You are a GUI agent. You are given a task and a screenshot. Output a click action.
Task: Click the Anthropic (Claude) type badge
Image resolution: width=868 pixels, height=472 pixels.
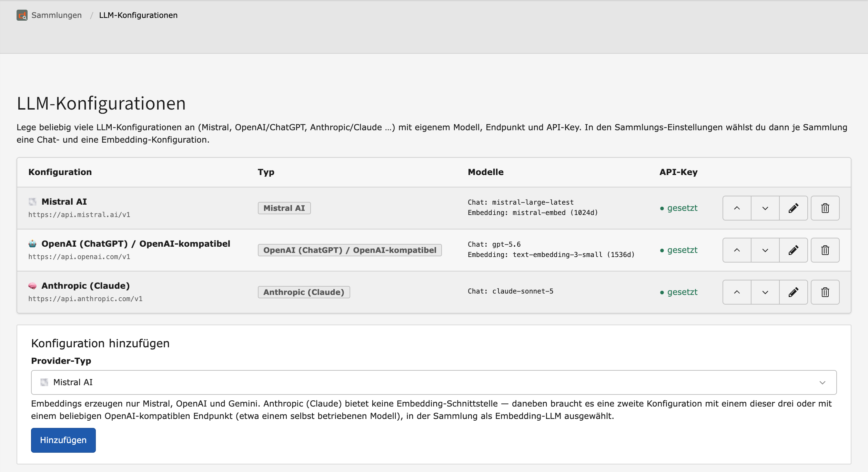pos(304,292)
